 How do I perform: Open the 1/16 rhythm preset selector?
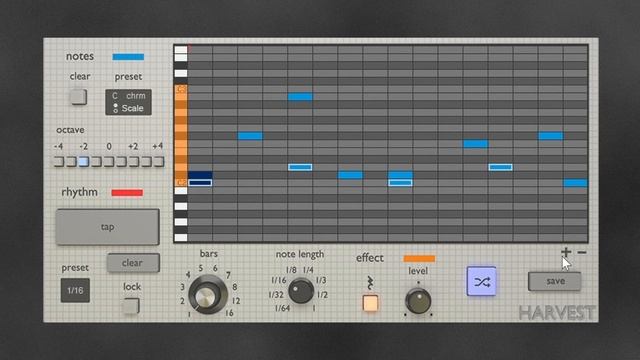pos(75,290)
